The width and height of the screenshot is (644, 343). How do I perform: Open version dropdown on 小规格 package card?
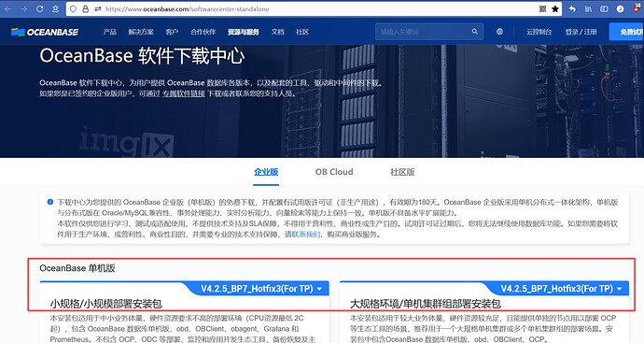tap(261, 289)
